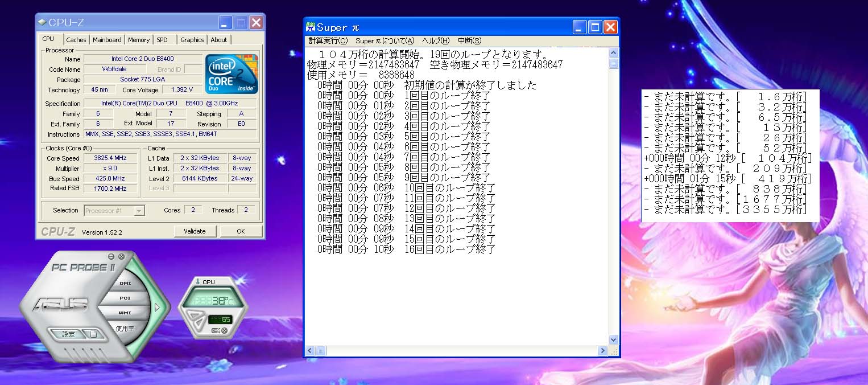Screen dimensions: 868x385
Task: Click the ASUS logo in PC Probe II
Action: tap(60, 305)
